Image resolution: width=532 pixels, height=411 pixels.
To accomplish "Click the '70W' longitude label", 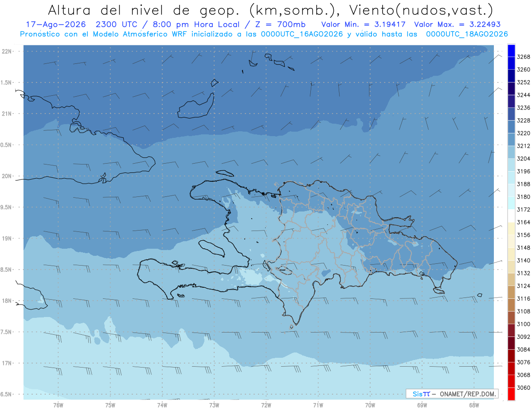I will click(370, 405).
